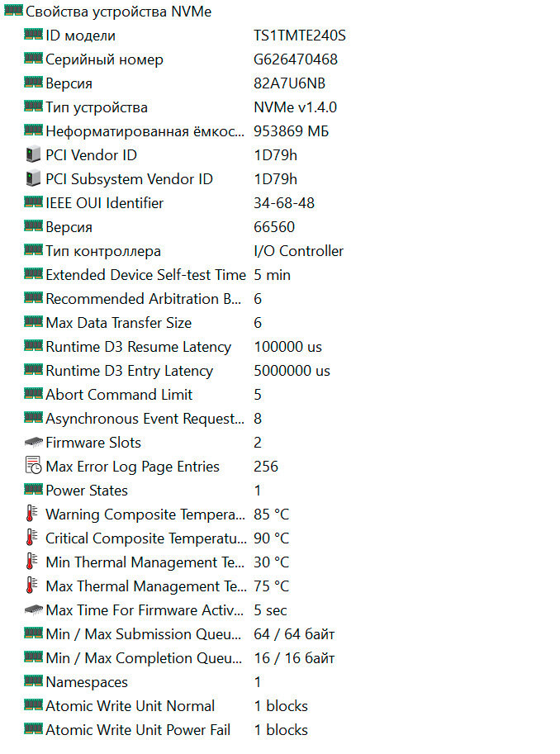The image size is (560, 754).
Task: Click thermometer icon for Warning Composite Temperature
Action: tap(31, 514)
